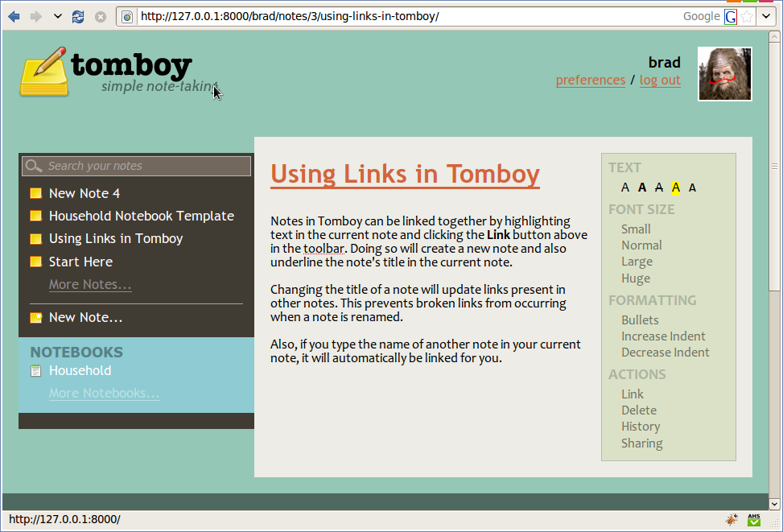This screenshot has height=532, width=783.
Task: Click the Google search engine icon
Action: (730, 17)
